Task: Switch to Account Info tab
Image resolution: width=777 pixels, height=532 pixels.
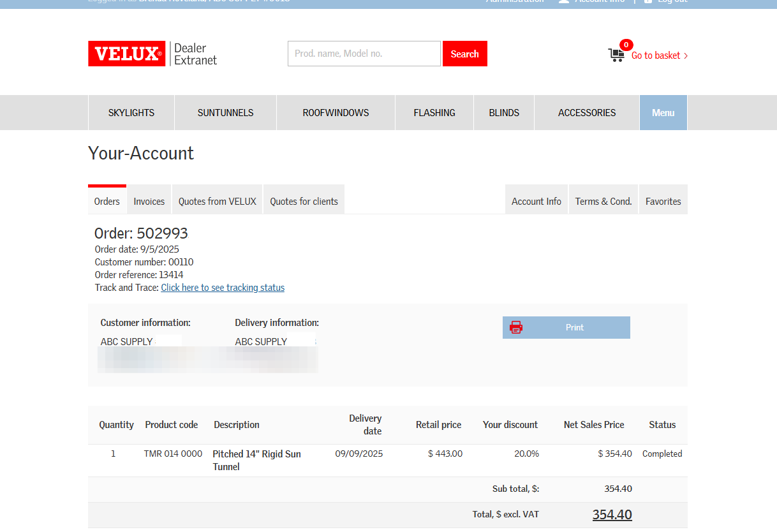Action: [536, 201]
